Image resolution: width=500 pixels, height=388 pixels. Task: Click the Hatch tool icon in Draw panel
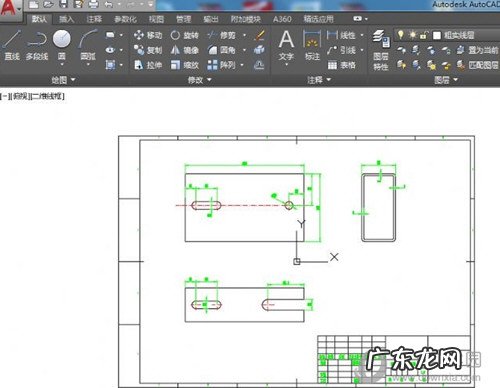point(110,65)
